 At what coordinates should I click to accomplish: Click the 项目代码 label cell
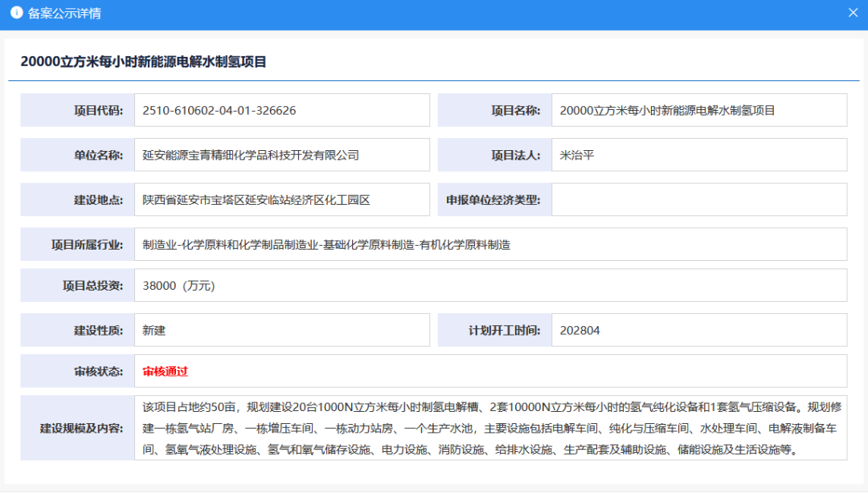click(77, 111)
